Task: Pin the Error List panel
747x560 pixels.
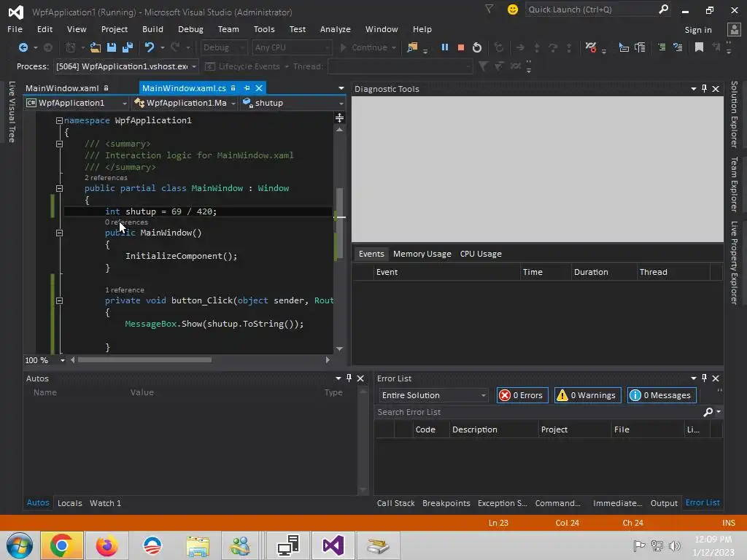Action: 704,378
